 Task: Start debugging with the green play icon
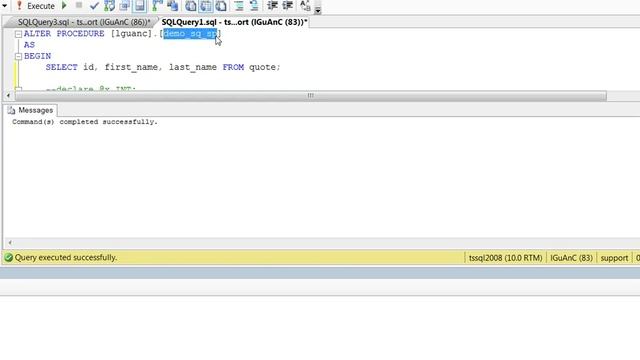pyautogui.click(x=64, y=6)
